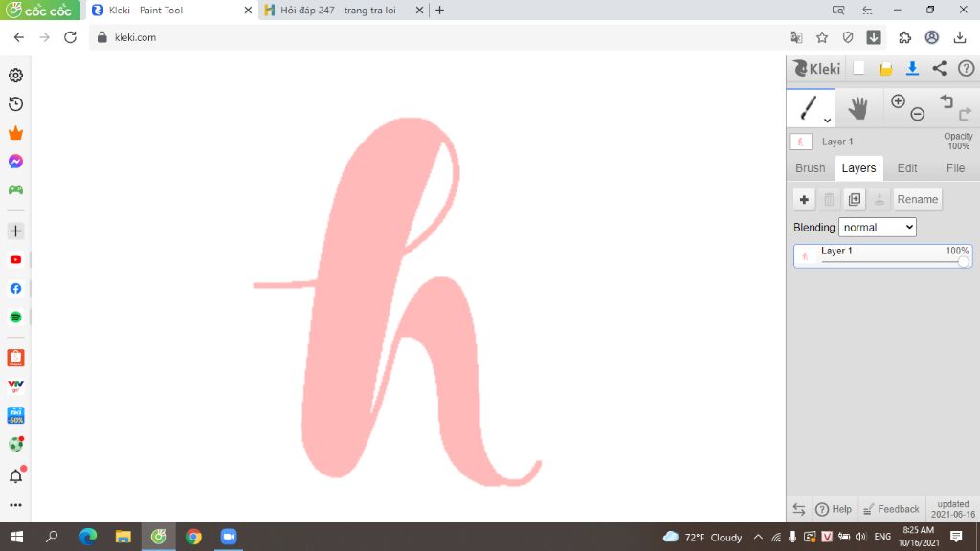Open the File tab

[x=955, y=168]
